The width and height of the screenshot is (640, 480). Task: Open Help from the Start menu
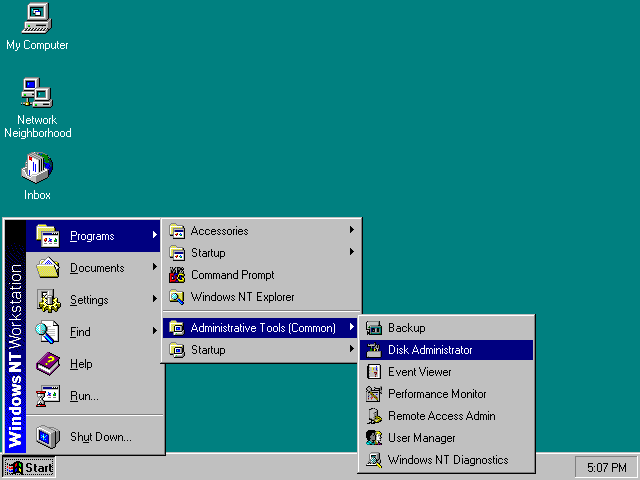coord(95,364)
